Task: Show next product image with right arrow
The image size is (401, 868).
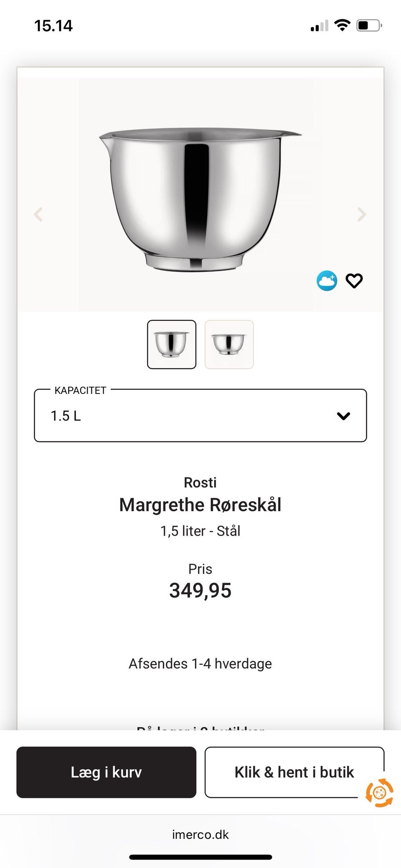Action: point(362,215)
